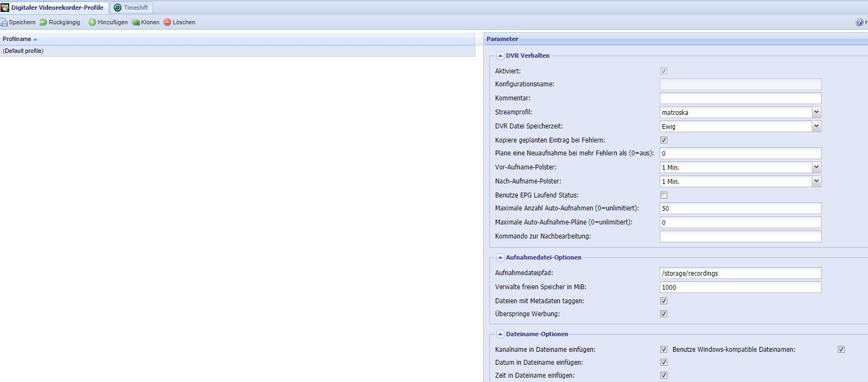
Task: Select the Digitaler Videorekorder-Profile tab
Action: [x=54, y=8]
